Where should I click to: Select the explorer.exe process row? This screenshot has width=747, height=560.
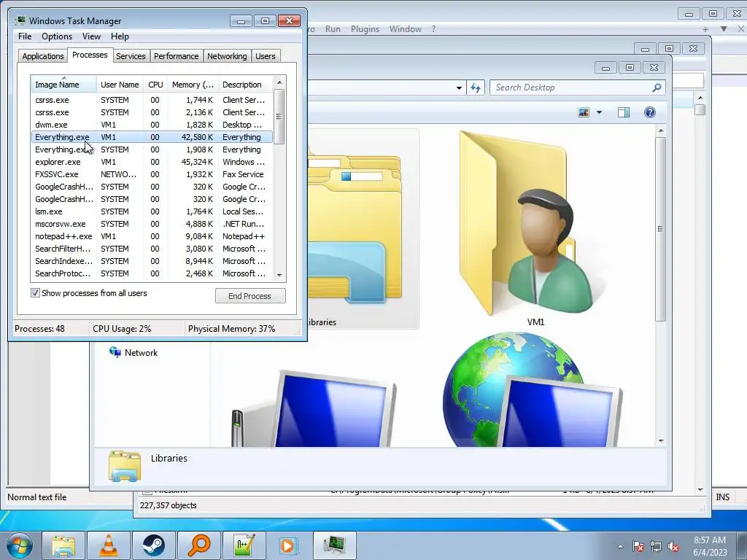click(152, 162)
